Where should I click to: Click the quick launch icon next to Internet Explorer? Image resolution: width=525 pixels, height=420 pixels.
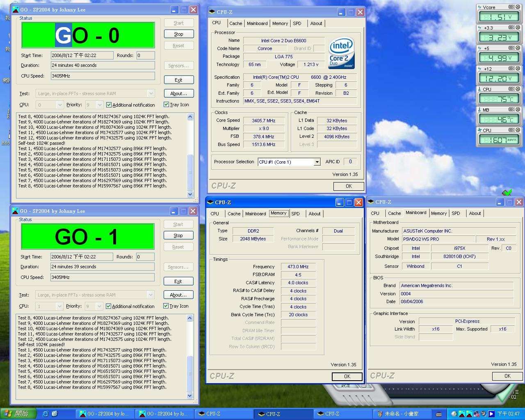tap(55, 414)
